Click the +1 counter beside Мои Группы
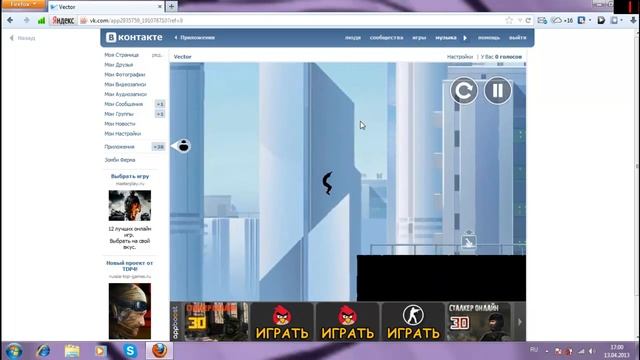The image size is (640, 360). pos(160,114)
